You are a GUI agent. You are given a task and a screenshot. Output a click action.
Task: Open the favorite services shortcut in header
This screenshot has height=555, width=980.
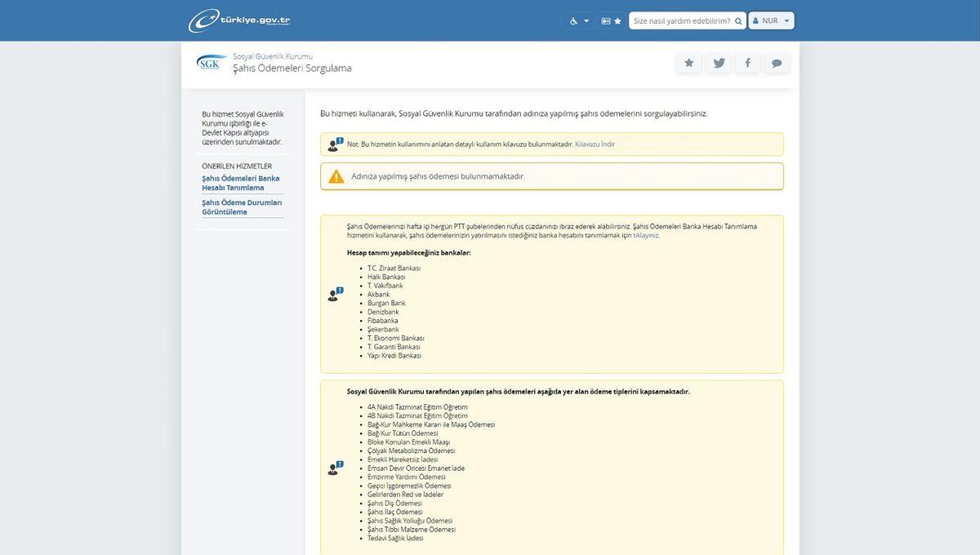pyautogui.click(x=611, y=20)
